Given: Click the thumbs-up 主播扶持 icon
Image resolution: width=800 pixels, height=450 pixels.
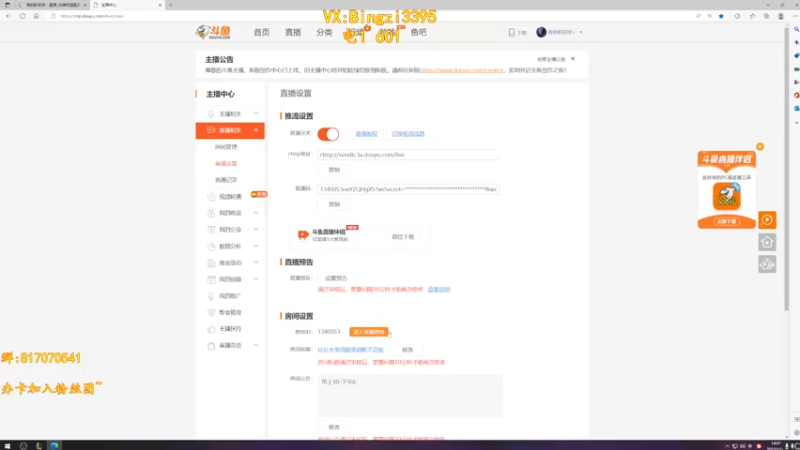Looking at the screenshot, I should [211, 329].
